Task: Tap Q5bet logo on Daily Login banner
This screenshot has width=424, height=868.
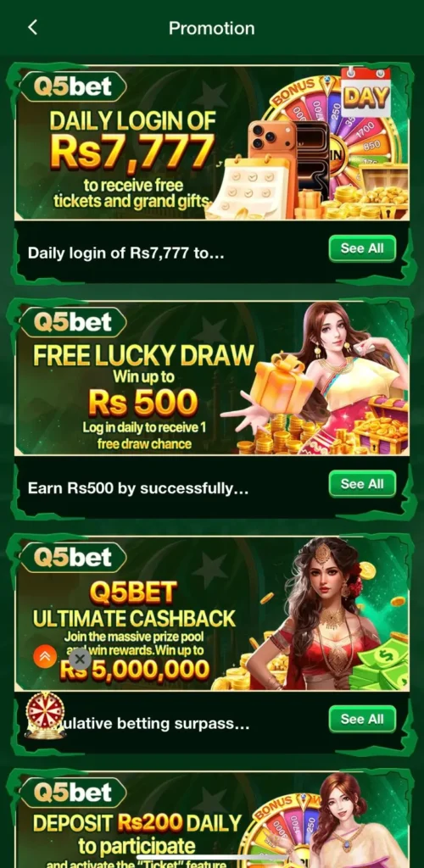Action: (73, 87)
